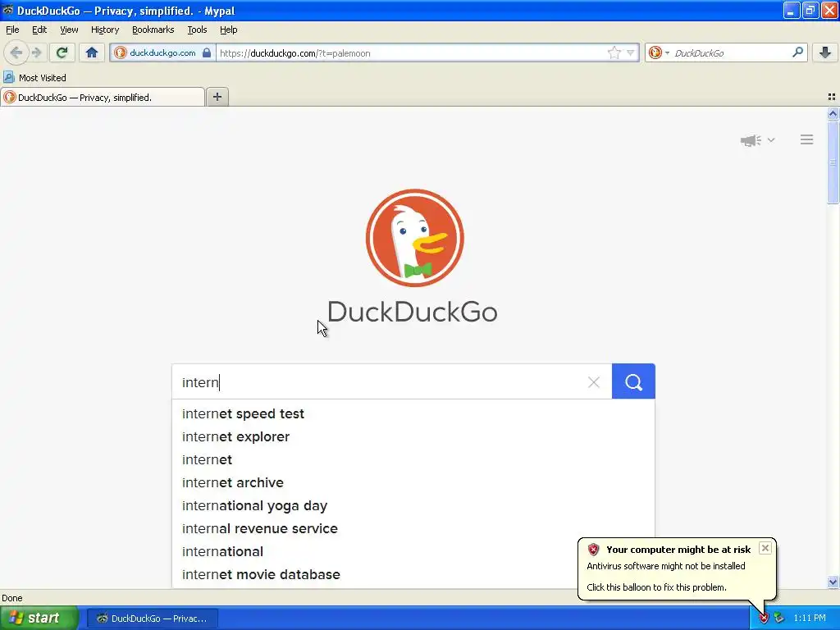Select suggestion 'internet speed test'
The width and height of the screenshot is (840, 630).
pos(413,413)
